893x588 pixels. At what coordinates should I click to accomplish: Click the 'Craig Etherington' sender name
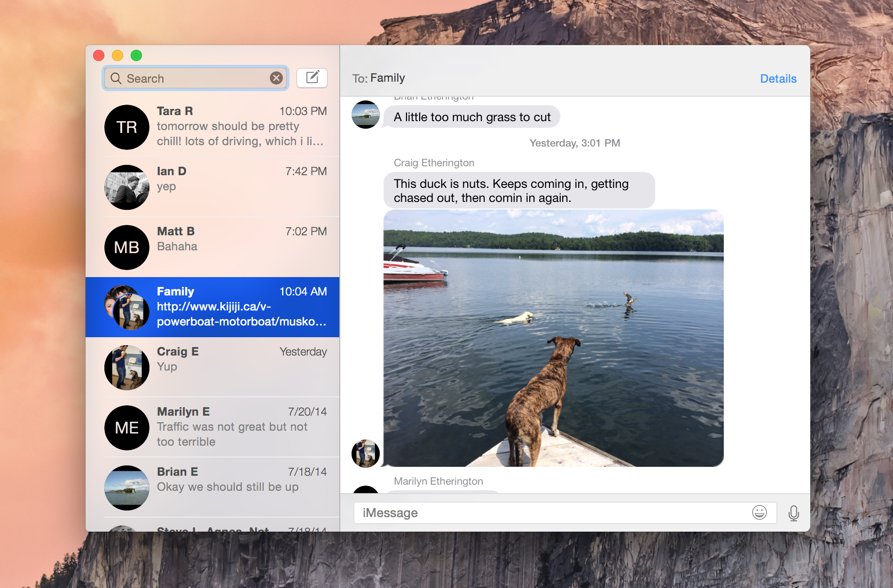click(x=434, y=162)
